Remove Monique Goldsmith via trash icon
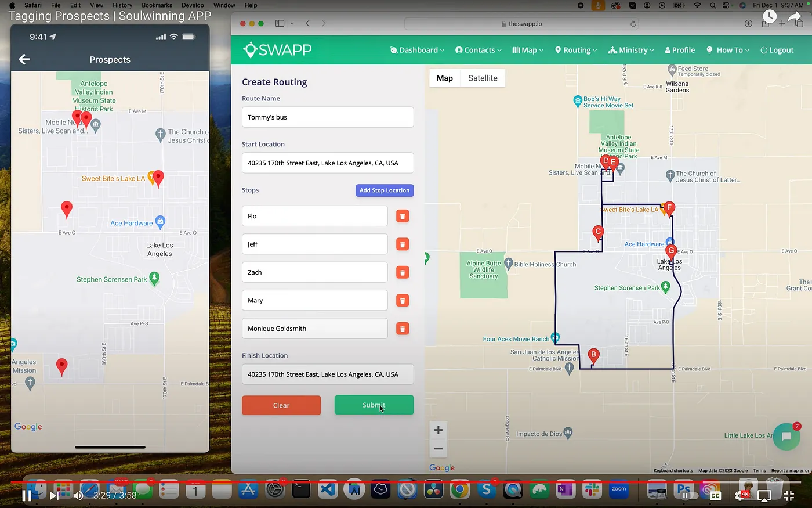The image size is (812, 508). (403, 328)
